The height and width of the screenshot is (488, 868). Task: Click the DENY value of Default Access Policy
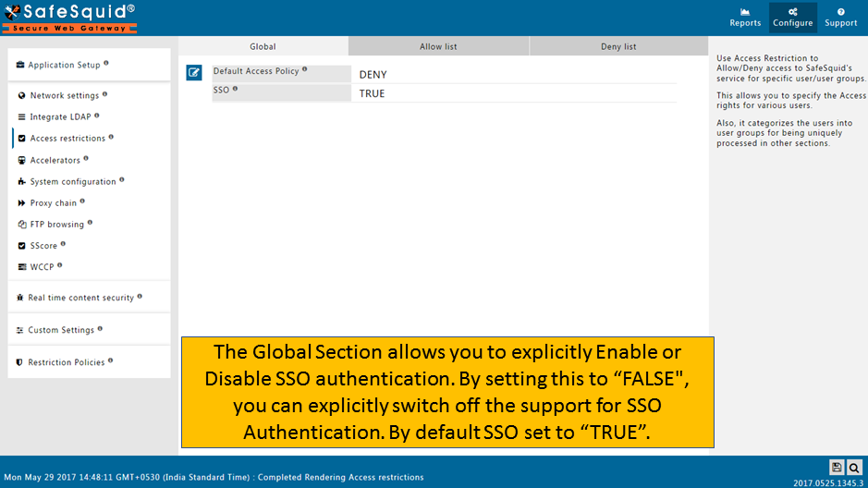click(x=373, y=75)
